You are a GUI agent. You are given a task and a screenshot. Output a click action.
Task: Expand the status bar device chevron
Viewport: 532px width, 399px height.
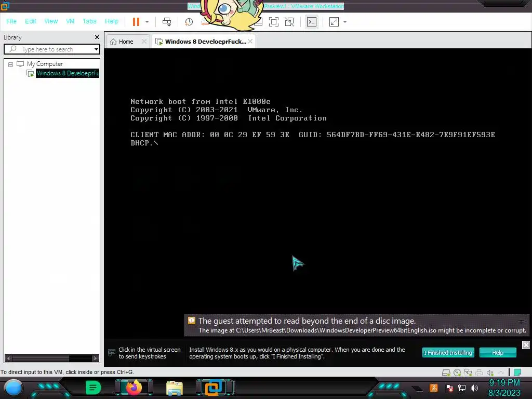click(x=501, y=373)
